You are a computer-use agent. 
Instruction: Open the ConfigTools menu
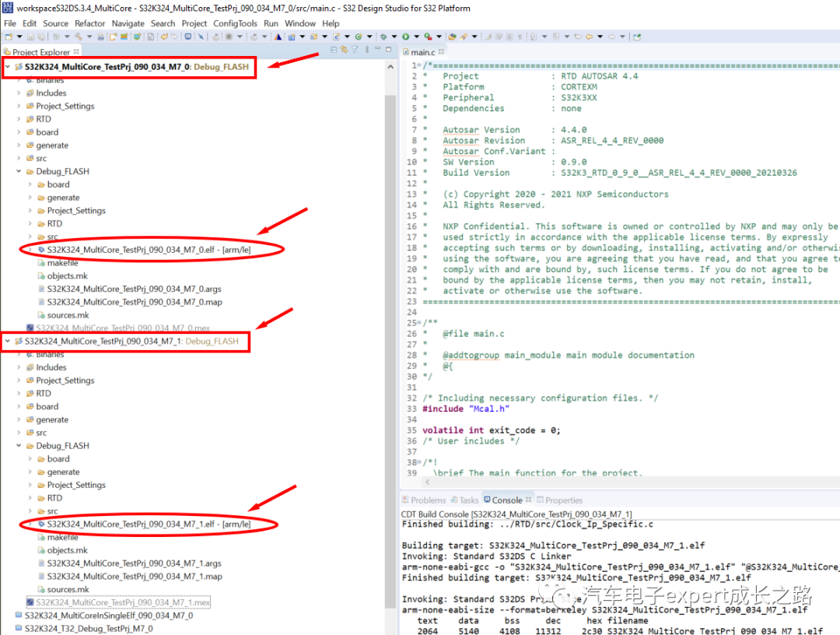(235, 23)
